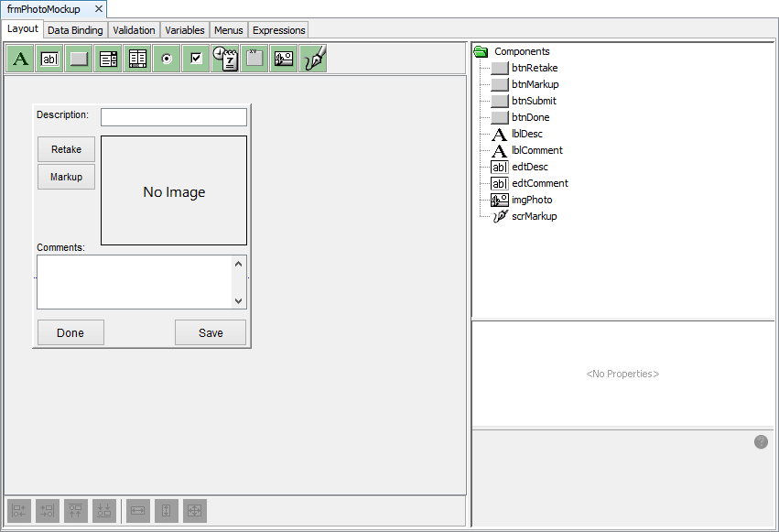Choose the date/time calendar component tool

point(225,59)
